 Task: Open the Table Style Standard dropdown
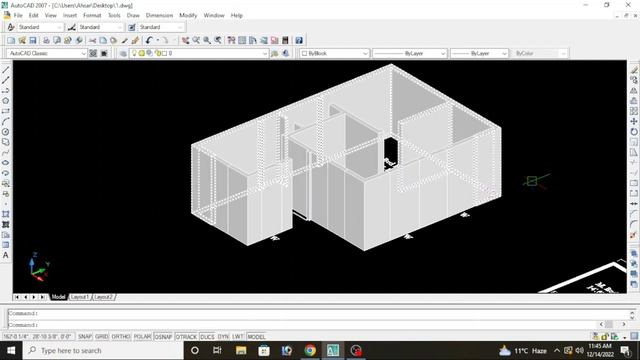161,27
